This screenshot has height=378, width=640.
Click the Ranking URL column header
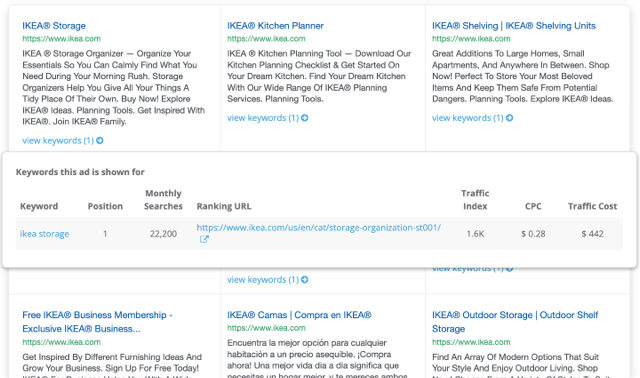pos(224,206)
